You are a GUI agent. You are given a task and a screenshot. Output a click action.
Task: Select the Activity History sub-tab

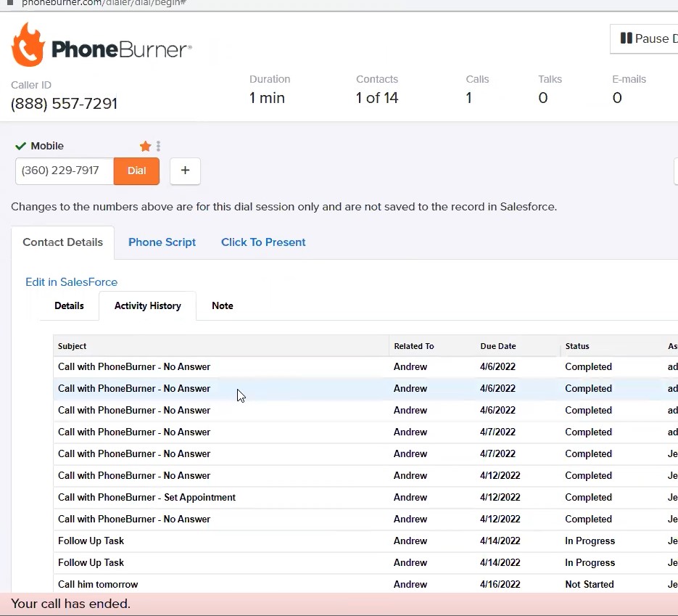click(x=147, y=306)
